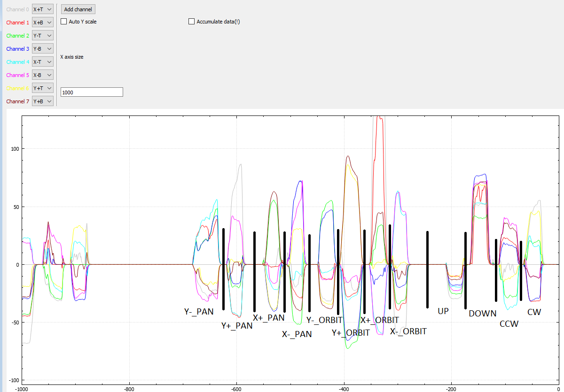Expand the Channel 6 Y+T dropdown
The width and height of the screenshot is (564, 392).
[x=42, y=88]
